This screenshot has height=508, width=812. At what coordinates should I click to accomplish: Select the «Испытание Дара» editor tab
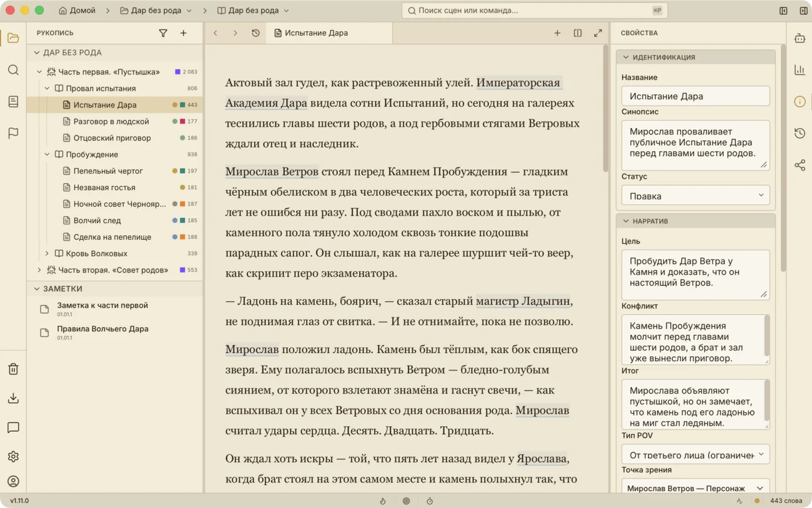(x=329, y=33)
